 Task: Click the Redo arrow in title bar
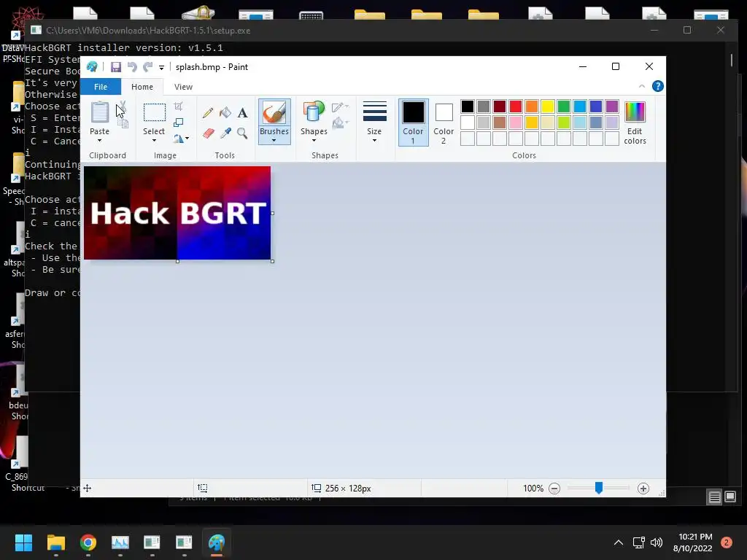tap(147, 67)
